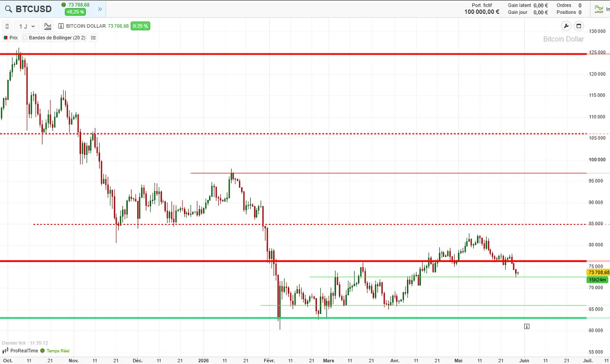Screen dimensions: 610x364
Task: Open the indicators panel icon at top right
Action: click(x=599, y=9)
